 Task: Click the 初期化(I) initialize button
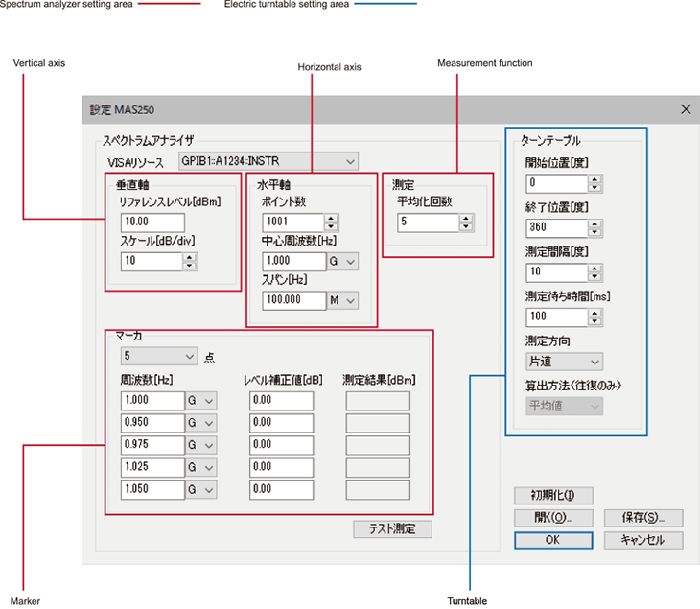(553, 496)
